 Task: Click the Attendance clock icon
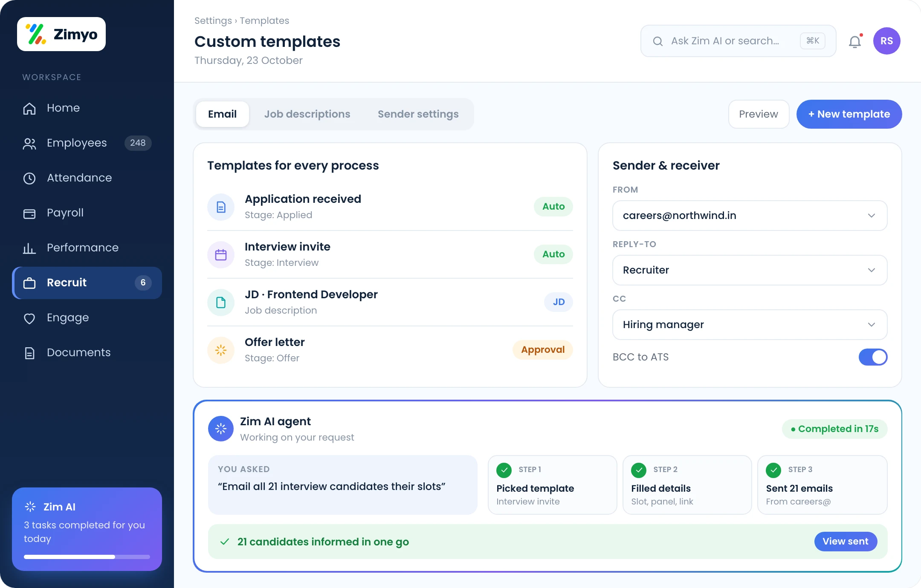(29, 178)
